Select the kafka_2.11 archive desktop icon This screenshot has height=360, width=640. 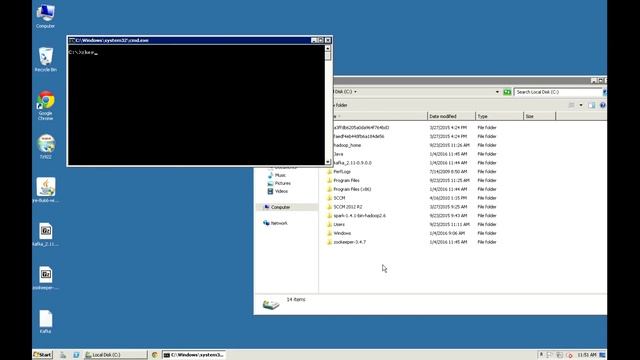(x=45, y=234)
